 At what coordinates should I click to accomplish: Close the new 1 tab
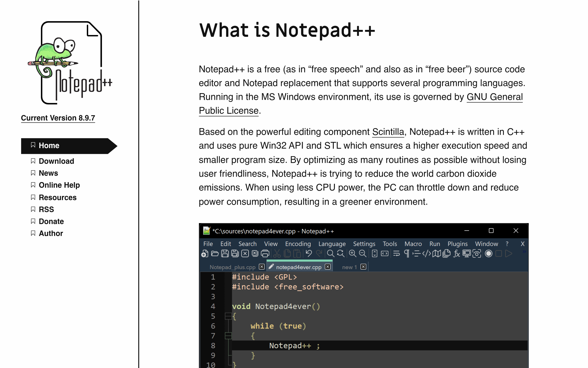pyautogui.click(x=363, y=267)
